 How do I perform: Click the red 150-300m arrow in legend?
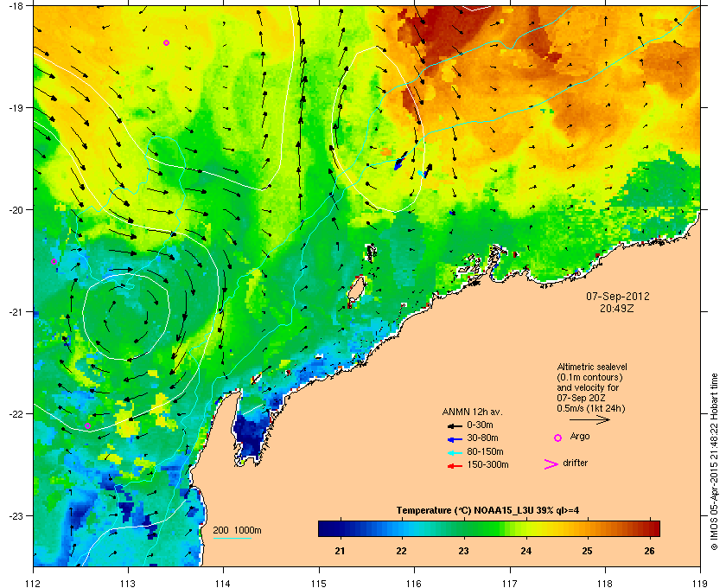tap(455, 466)
